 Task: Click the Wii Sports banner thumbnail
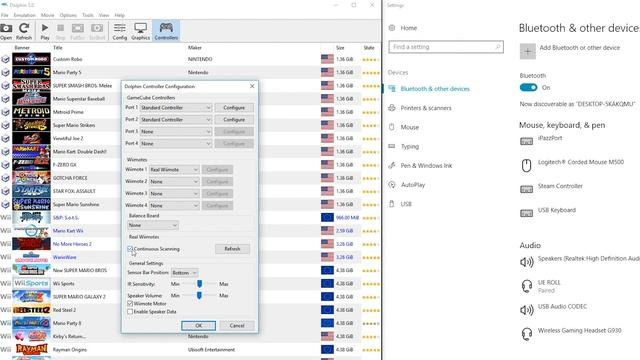(31, 283)
